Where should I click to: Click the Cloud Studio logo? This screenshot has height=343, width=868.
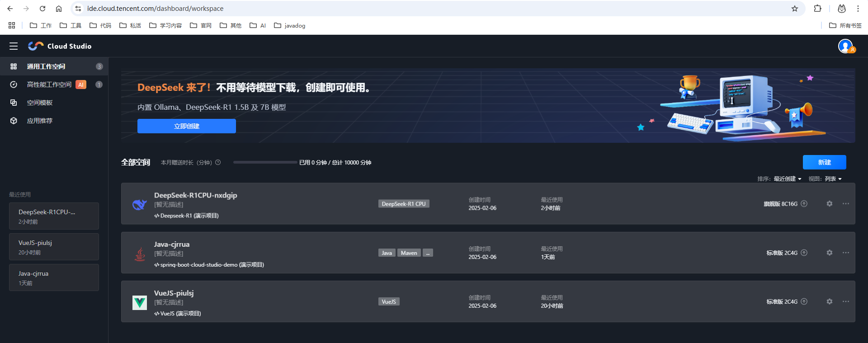pos(60,46)
